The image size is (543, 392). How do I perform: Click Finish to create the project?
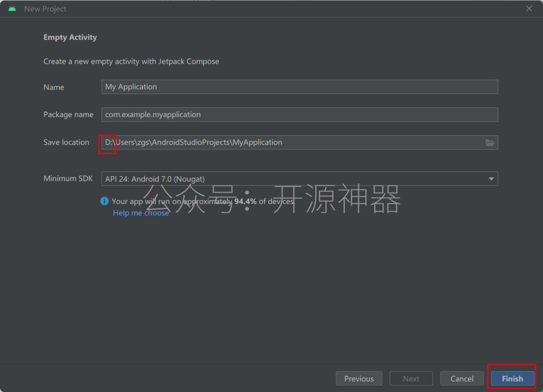coord(512,378)
